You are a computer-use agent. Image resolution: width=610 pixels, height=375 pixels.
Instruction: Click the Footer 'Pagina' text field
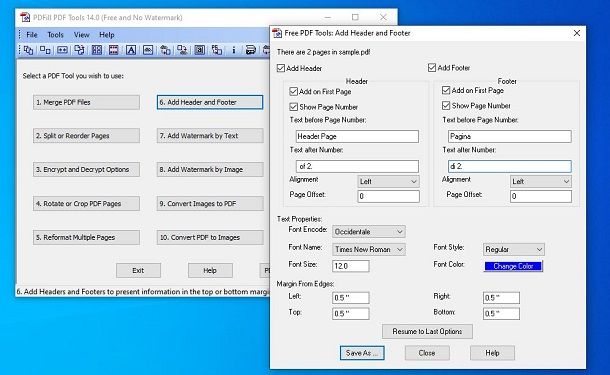(x=510, y=136)
